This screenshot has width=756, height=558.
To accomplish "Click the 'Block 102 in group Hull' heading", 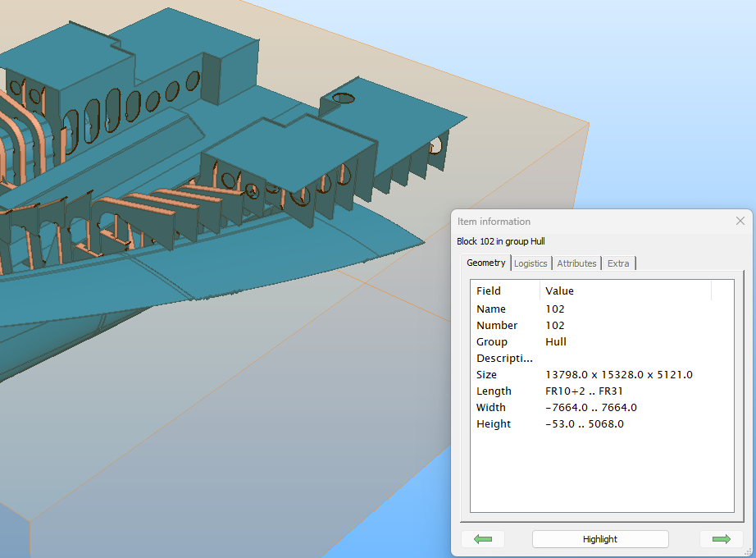I will tap(501, 241).
